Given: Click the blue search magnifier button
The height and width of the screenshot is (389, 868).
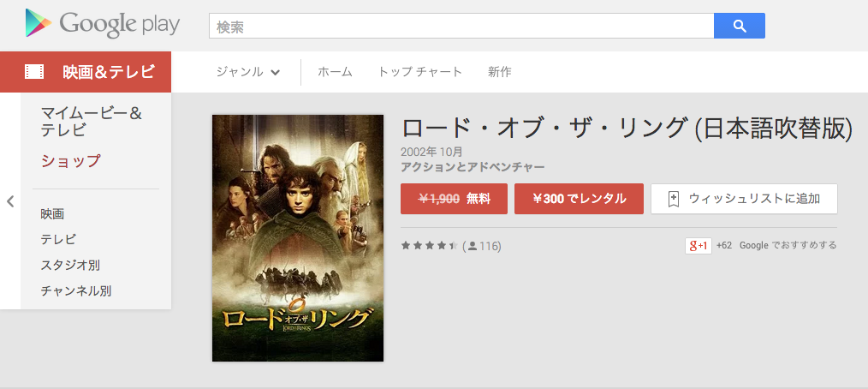Looking at the screenshot, I should tap(740, 26).
